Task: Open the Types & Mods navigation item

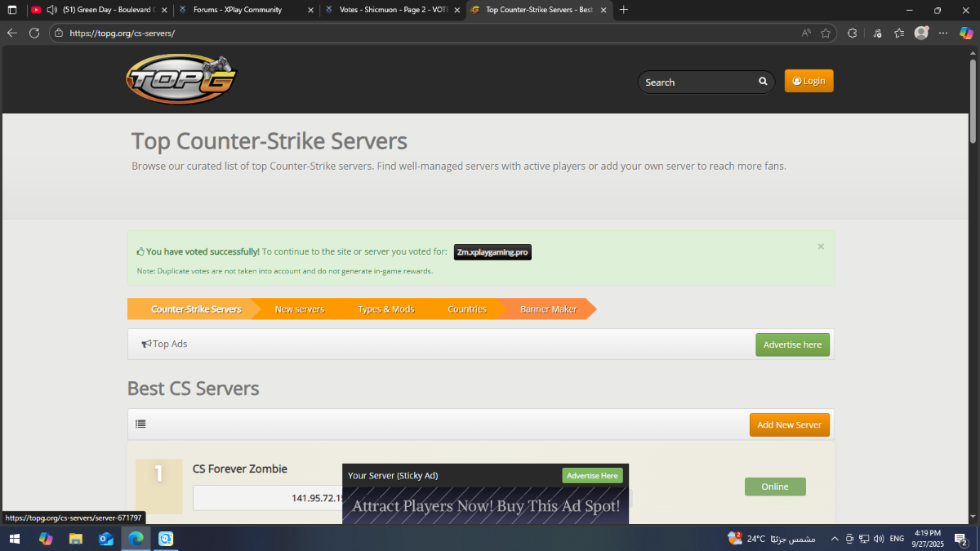Action: click(x=385, y=309)
